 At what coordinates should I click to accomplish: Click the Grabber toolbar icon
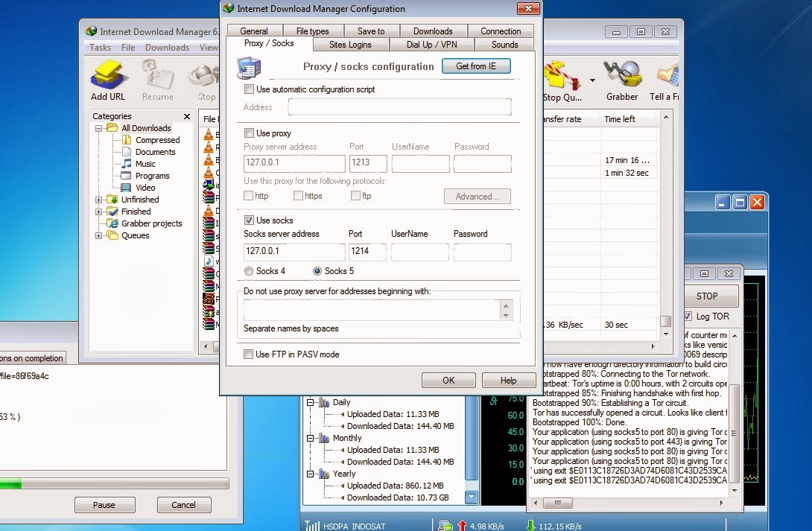coord(623,75)
